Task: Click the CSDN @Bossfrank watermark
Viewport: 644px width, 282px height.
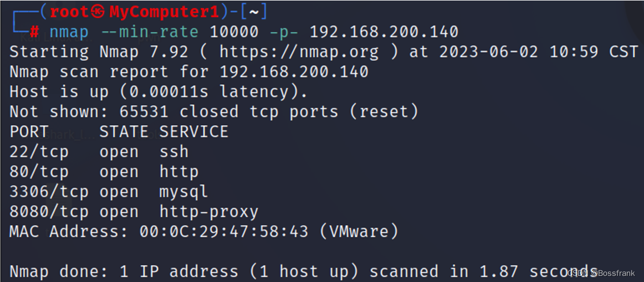Action: [601, 273]
